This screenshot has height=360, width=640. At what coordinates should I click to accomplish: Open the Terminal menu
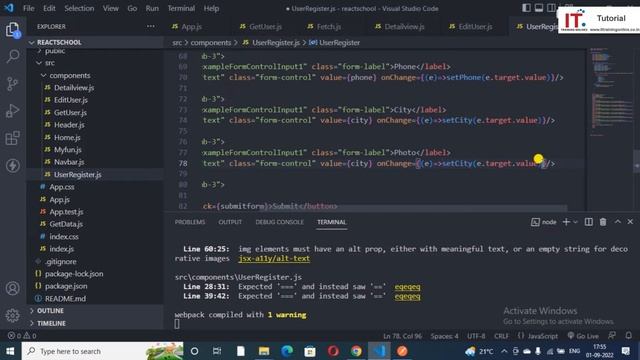(x=181, y=8)
